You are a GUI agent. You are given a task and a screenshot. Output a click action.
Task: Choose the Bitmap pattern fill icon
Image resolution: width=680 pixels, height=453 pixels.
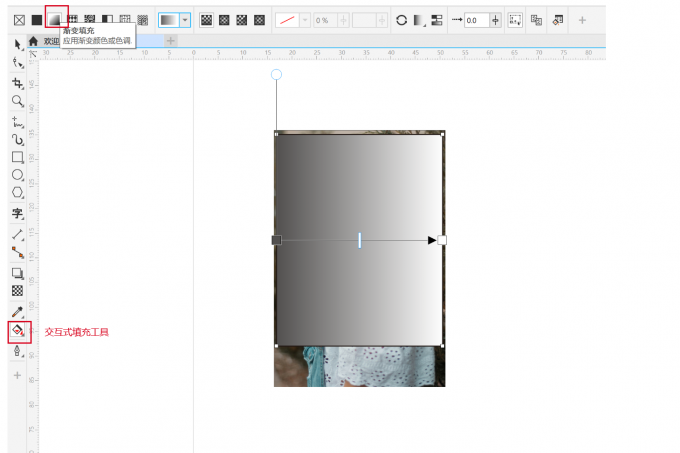(x=90, y=19)
